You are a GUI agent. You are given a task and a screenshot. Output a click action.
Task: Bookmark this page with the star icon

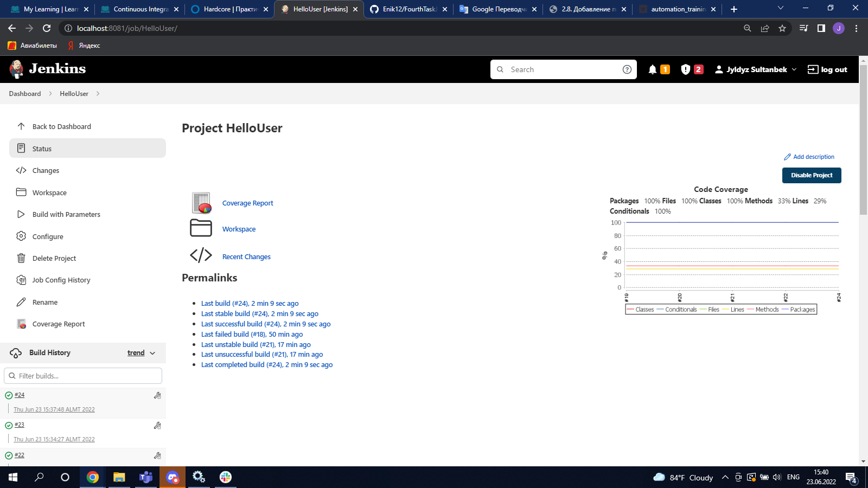[x=782, y=28]
